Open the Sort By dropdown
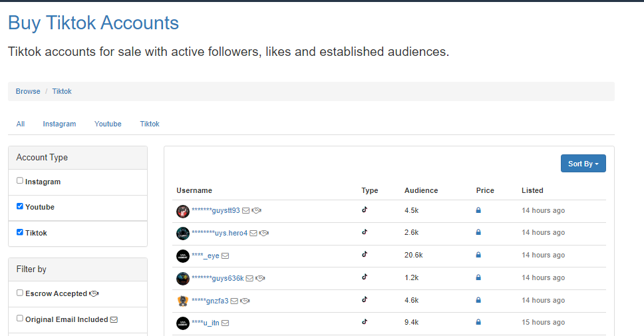This screenshot has height=336, width=644. [583, 164]
